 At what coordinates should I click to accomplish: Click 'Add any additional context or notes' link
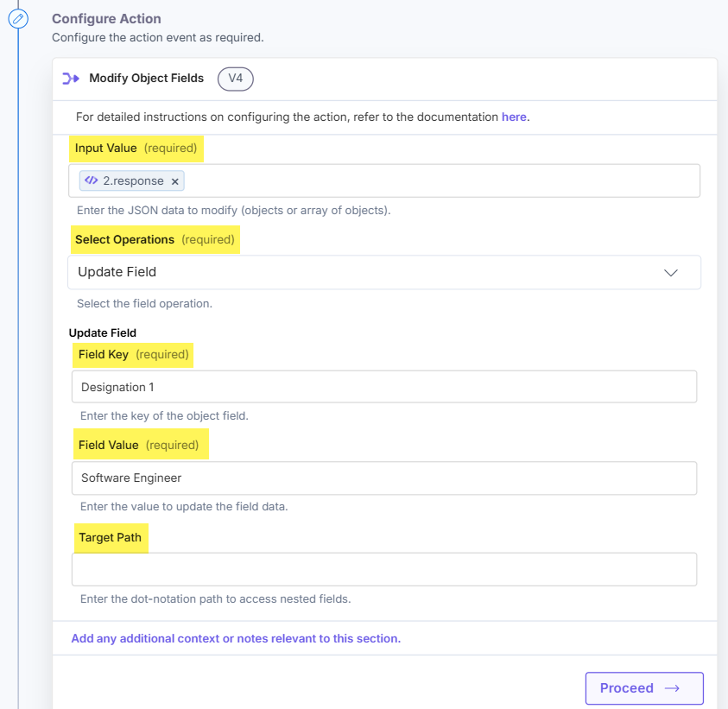point(236,638)
